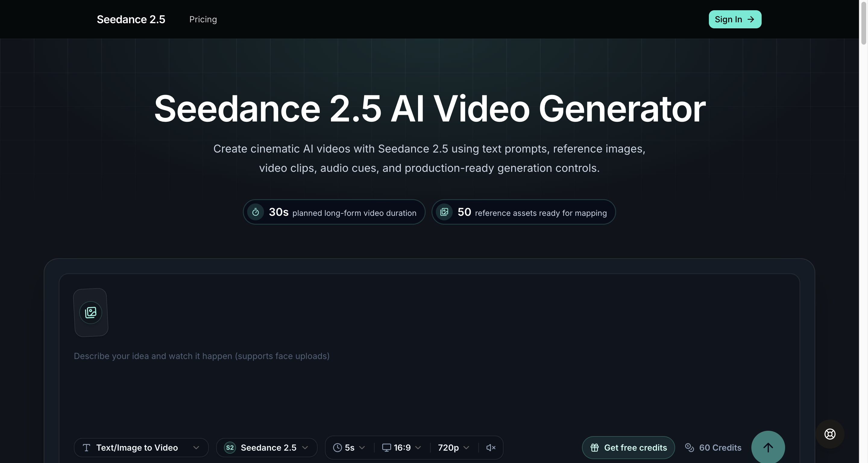The image size is (868, 463).
Task: Click the stopwatch icon beside 30s
Action: click(x=255, y=212)
